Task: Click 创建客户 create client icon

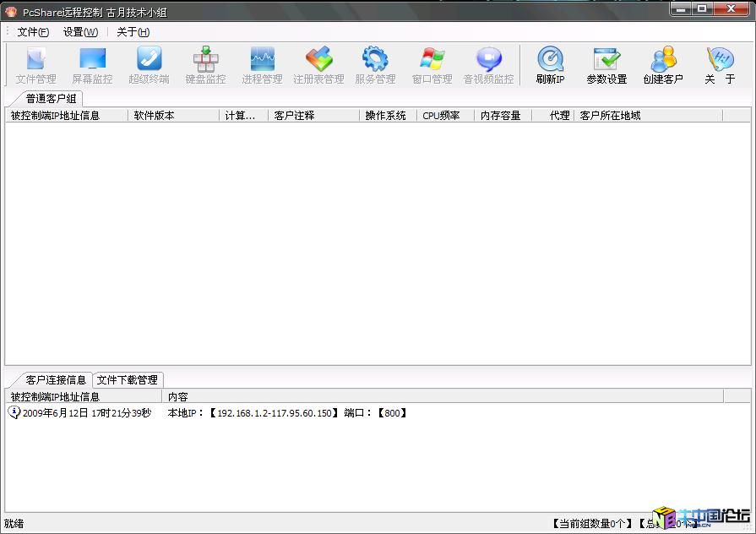Action: click(663, 66)
